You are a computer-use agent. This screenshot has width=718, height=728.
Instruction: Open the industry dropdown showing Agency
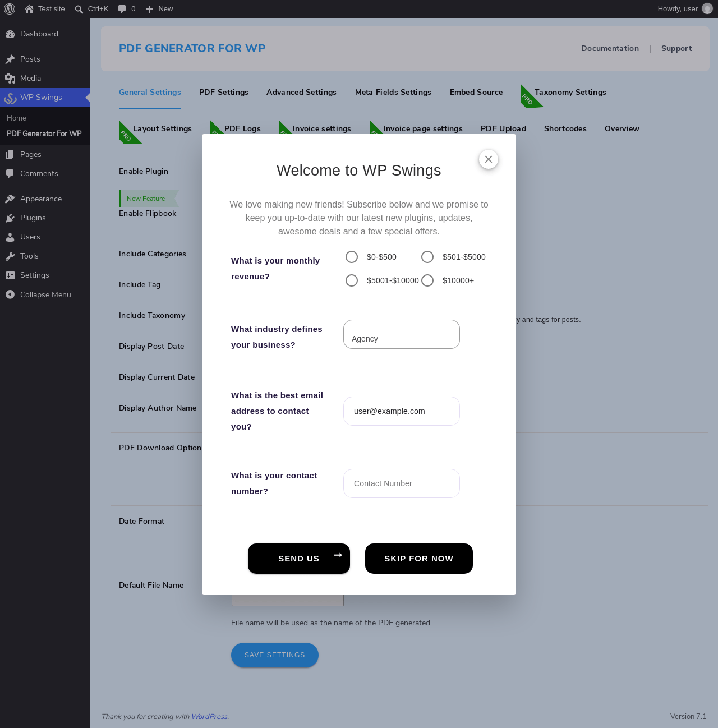click(x=402, y=334)
